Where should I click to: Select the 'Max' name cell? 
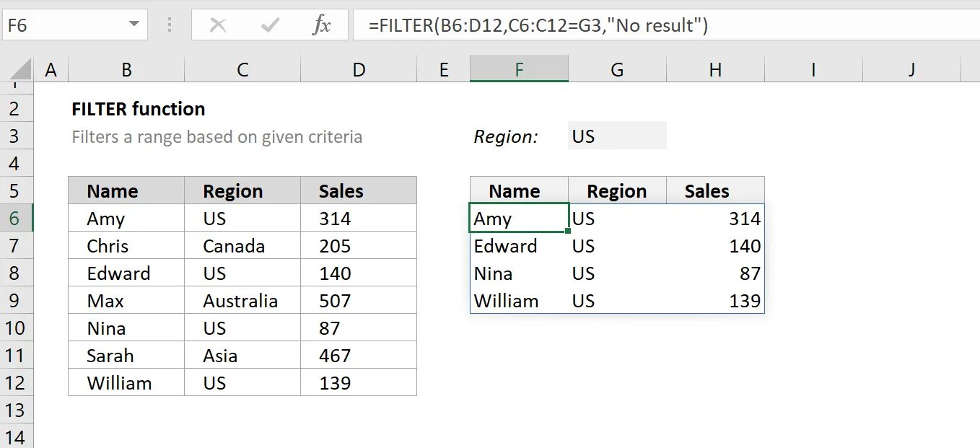pyautogui.click(x=126, y=301)
